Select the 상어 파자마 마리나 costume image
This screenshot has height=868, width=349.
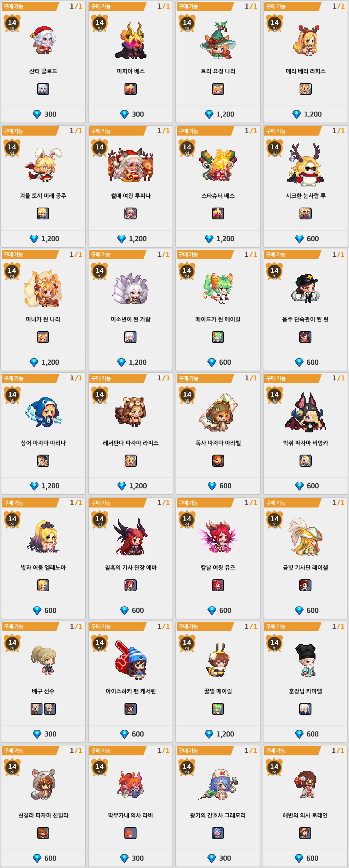(x=43, y=412)
